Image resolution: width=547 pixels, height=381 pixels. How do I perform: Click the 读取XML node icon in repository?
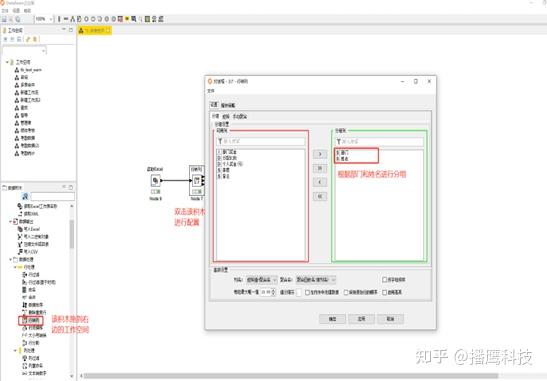click(20, 214)
